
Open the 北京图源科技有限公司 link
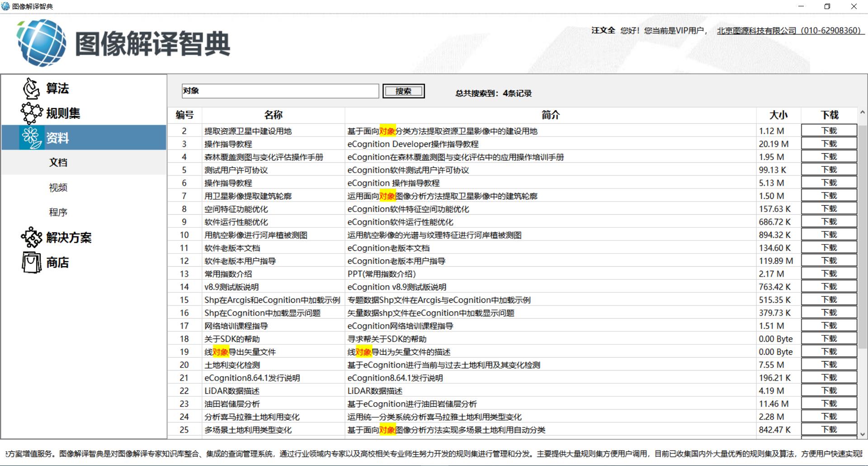coord(790,31)
